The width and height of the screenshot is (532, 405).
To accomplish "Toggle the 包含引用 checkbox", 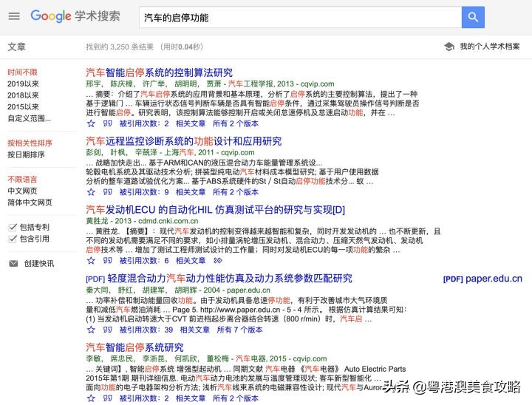I will tap(13, 239).
